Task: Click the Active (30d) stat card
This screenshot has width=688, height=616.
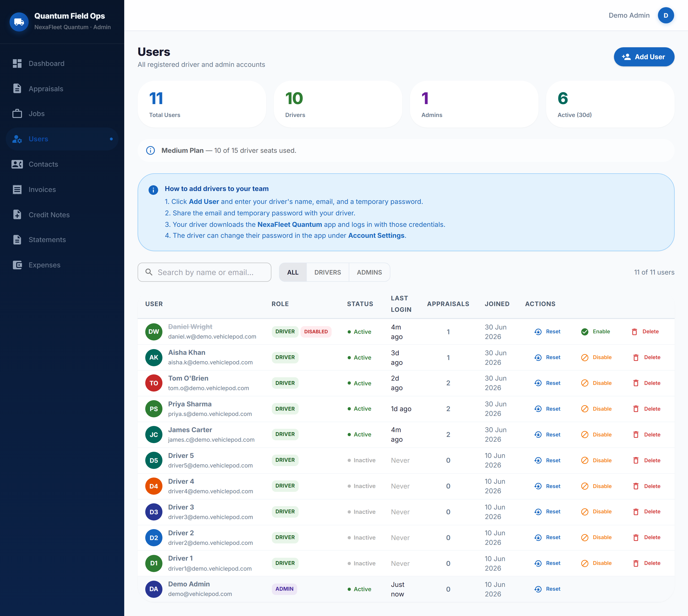Action: (x=610, y=104)
